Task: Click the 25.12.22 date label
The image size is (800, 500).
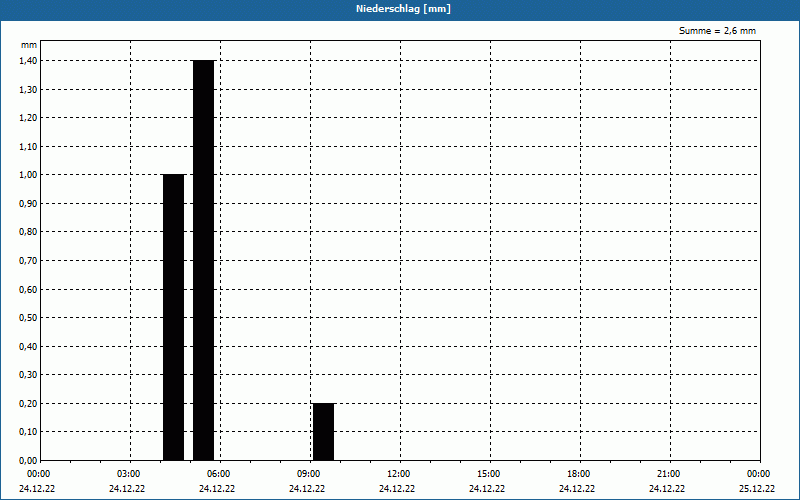Action: [x=757, y=489]
